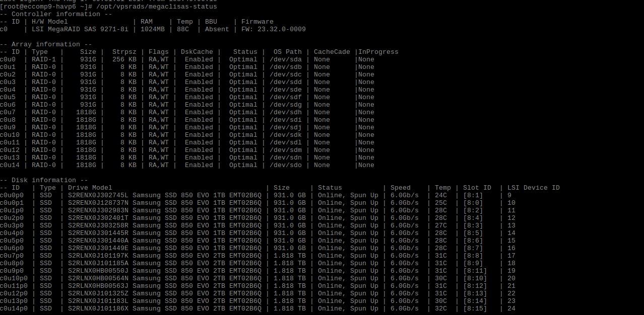Click the LSI Device ID column header

click(533, 188)
